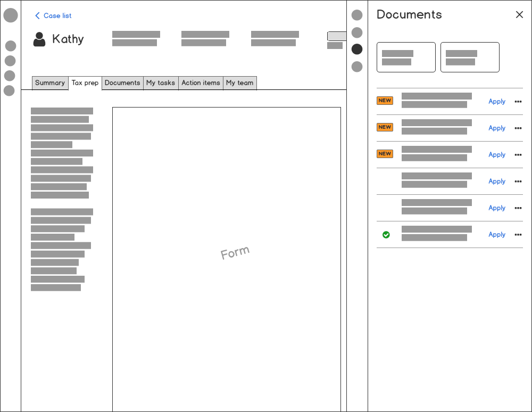Close the Documents panel with X
The height and width of the screenshot is (412, 532).
click(519, 14)
